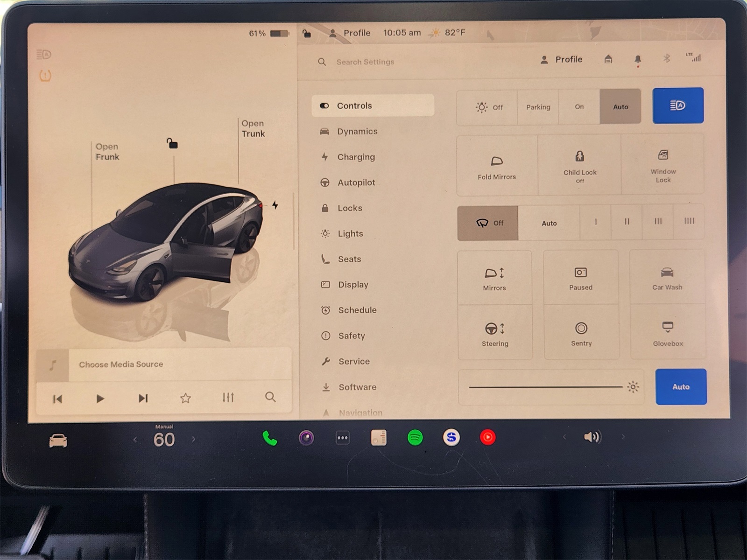Tap Open Frunk
The image size is (747, 560).
107,152
